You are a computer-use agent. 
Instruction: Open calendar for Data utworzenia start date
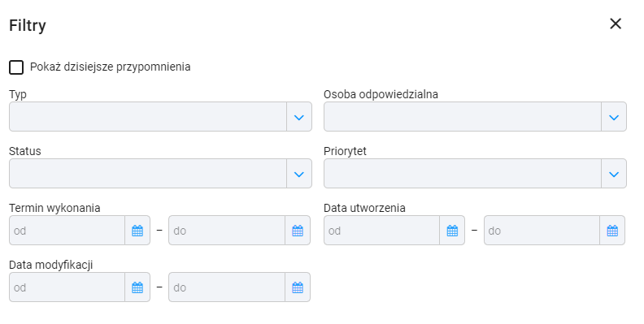pos(452,231)
